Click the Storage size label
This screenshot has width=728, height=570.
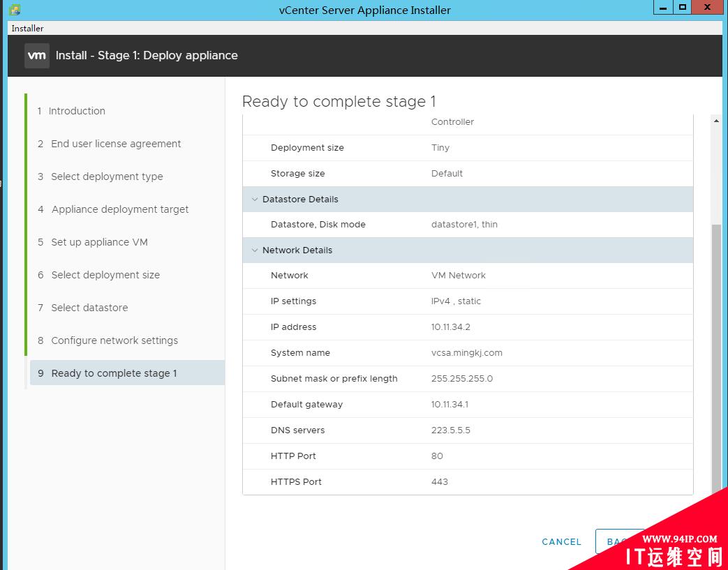point(297,174)
